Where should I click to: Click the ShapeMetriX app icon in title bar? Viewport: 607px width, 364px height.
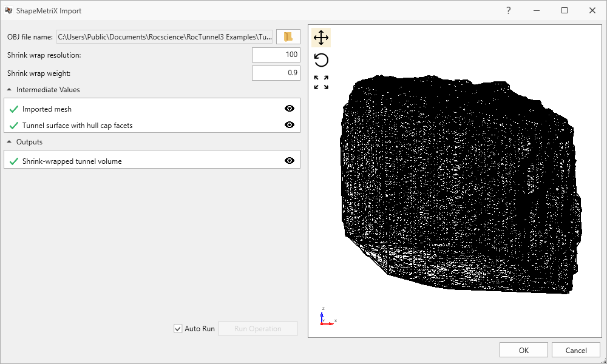[8, 10]
